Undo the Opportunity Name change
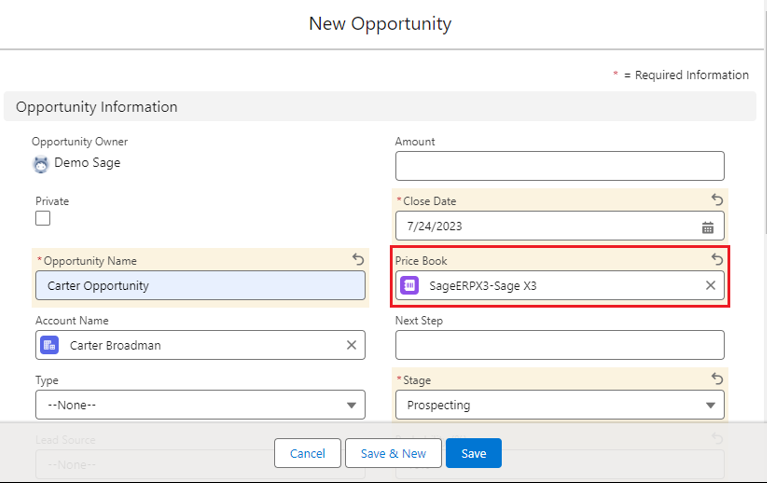This screenshot has height=483, width=767. pyautogui.click(x=358, y=260)
